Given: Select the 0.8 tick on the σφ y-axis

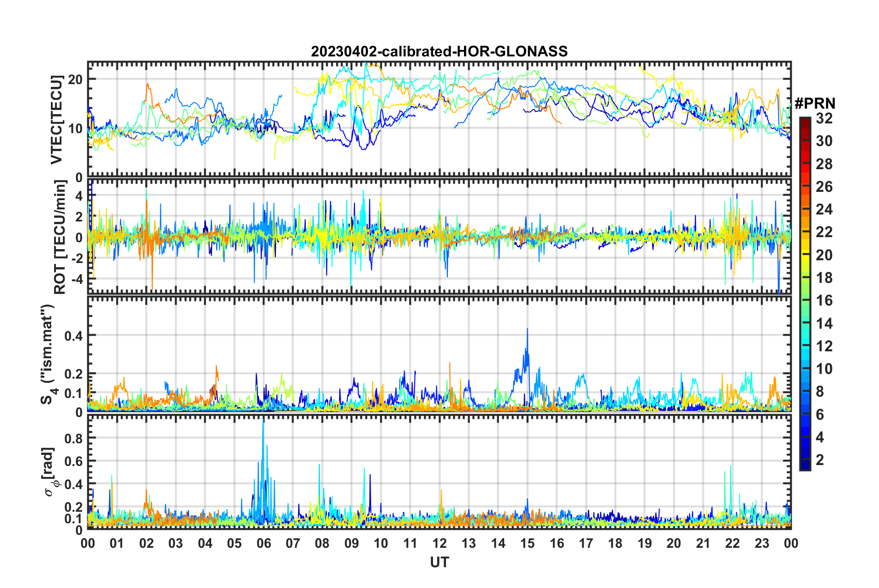Looking at the screenshot, I should click(74, 438).
